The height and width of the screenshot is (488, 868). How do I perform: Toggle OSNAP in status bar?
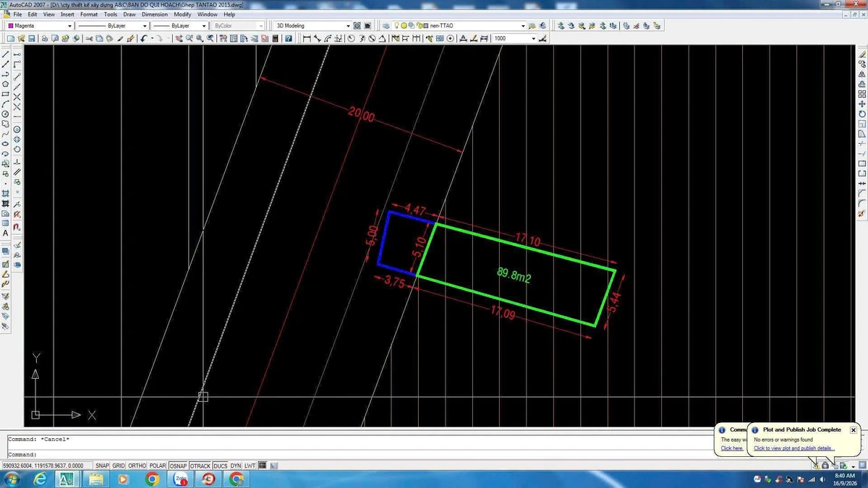click(x=178, y=466)
